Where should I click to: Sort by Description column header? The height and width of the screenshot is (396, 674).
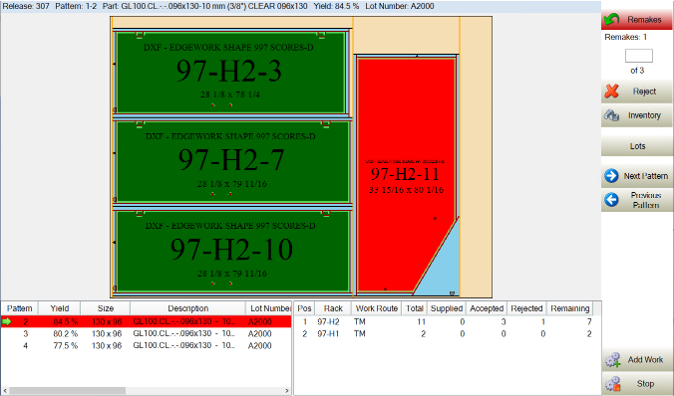[x=188, y=308]
